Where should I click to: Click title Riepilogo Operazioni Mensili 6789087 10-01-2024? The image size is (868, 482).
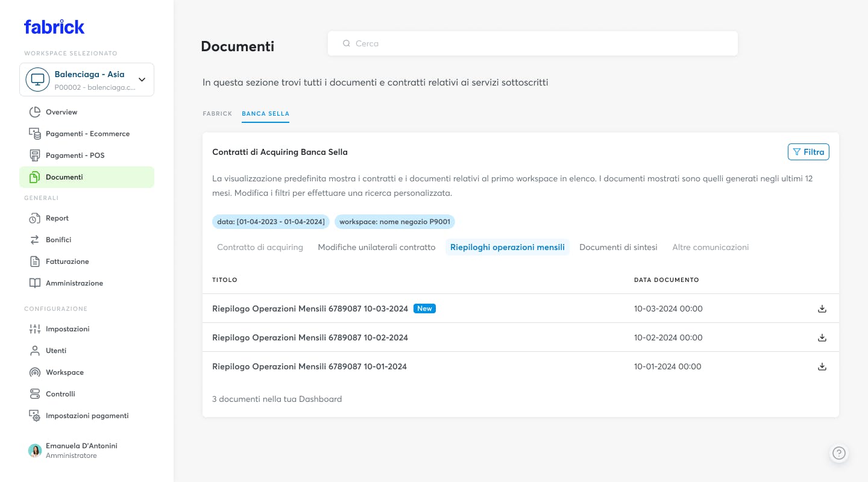[310, 366]
